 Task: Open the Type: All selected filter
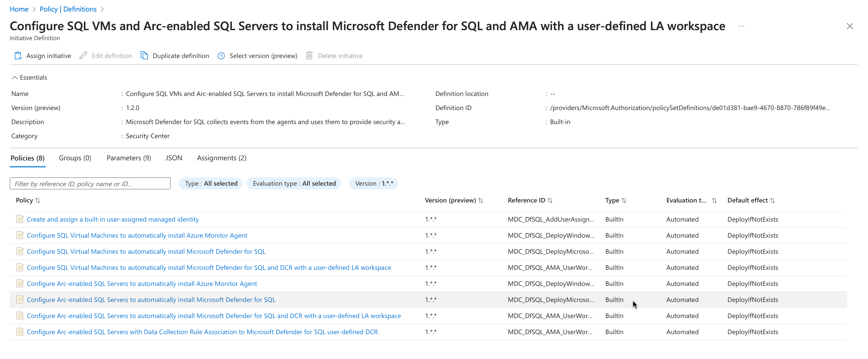(211, 183)
